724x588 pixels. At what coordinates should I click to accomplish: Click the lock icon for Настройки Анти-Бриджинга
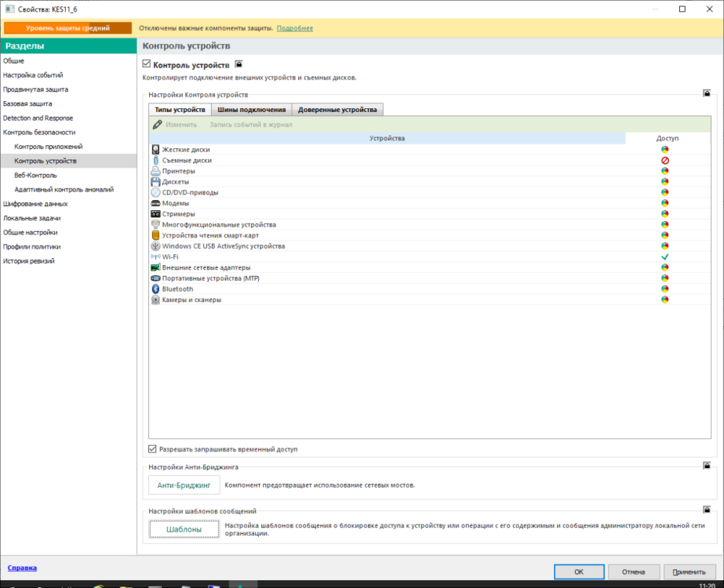click(707, 465)
